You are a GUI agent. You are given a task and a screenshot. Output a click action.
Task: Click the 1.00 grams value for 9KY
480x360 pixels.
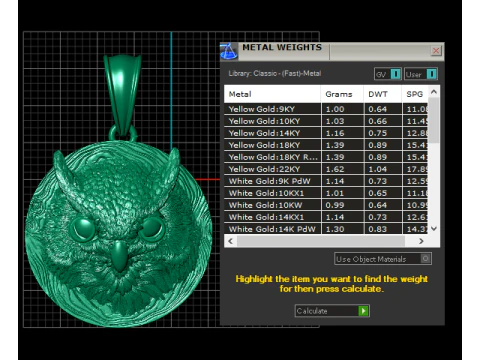tap(335, 109)
